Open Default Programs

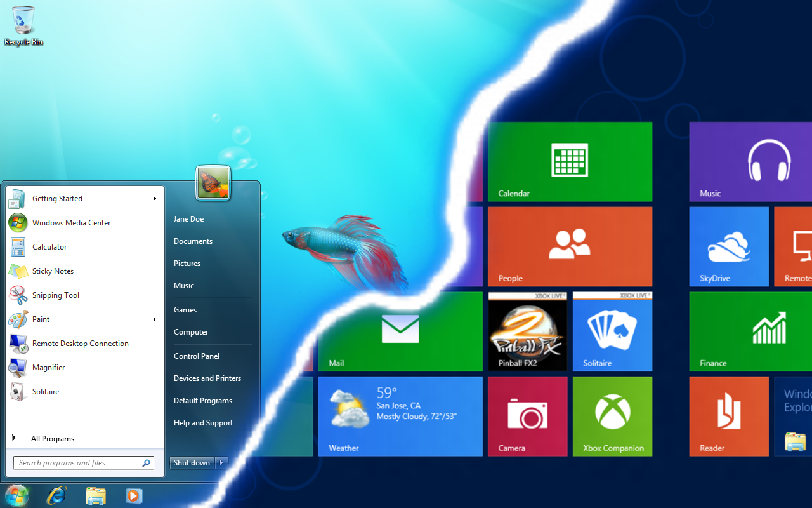(x=203, y=401)
